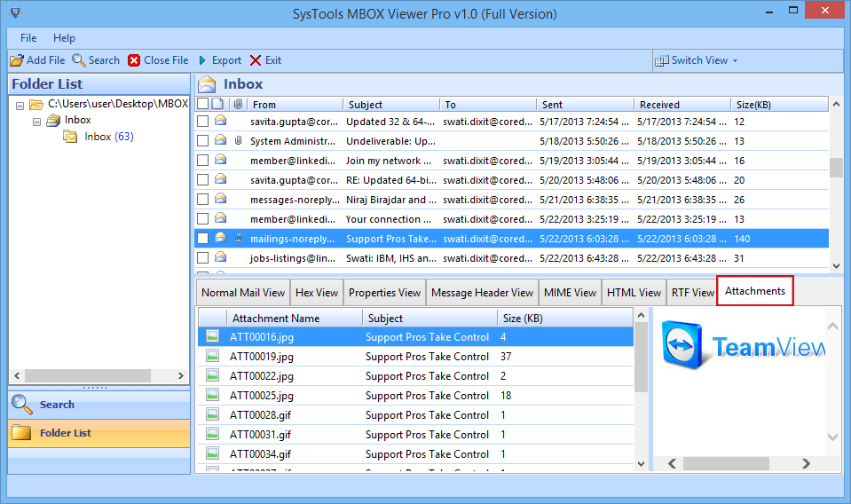Click the image icon for ATT00019.jpg
This screenshot has width=851, height=504.
[x=212, y=356]
